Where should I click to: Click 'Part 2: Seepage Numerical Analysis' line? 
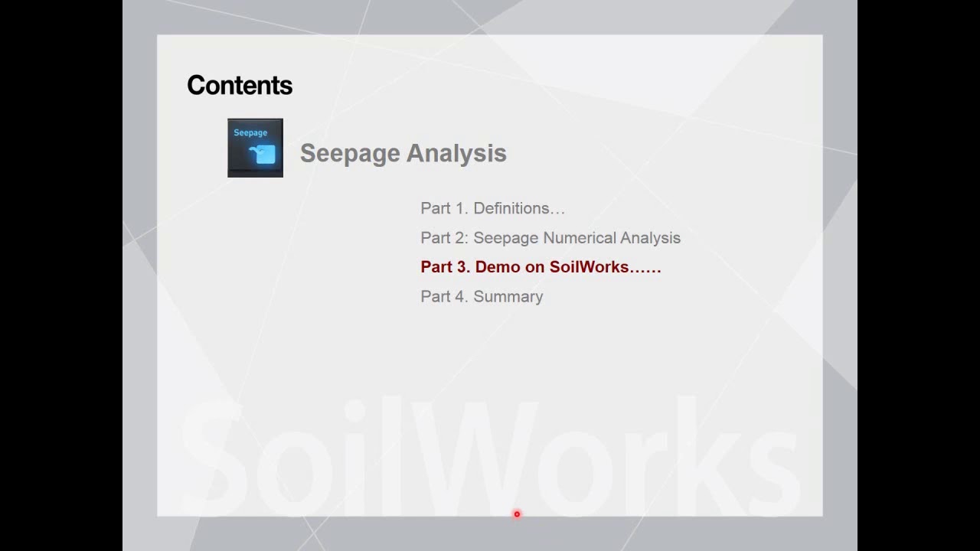[550, 238]
